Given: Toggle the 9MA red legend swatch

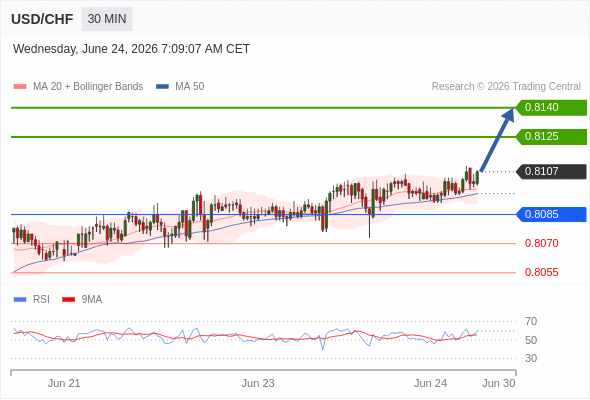Looking at the screenshot, I should (x=68, y=300).
